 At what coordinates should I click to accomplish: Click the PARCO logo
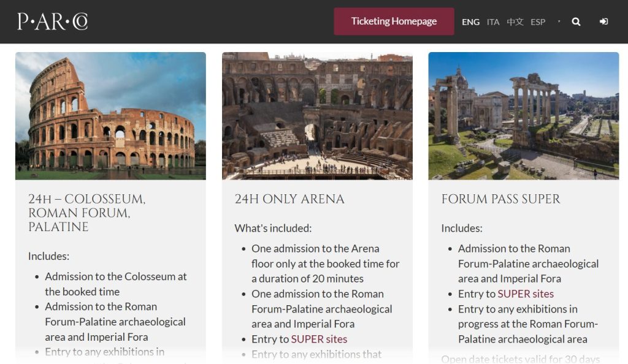tap(54, 21)
